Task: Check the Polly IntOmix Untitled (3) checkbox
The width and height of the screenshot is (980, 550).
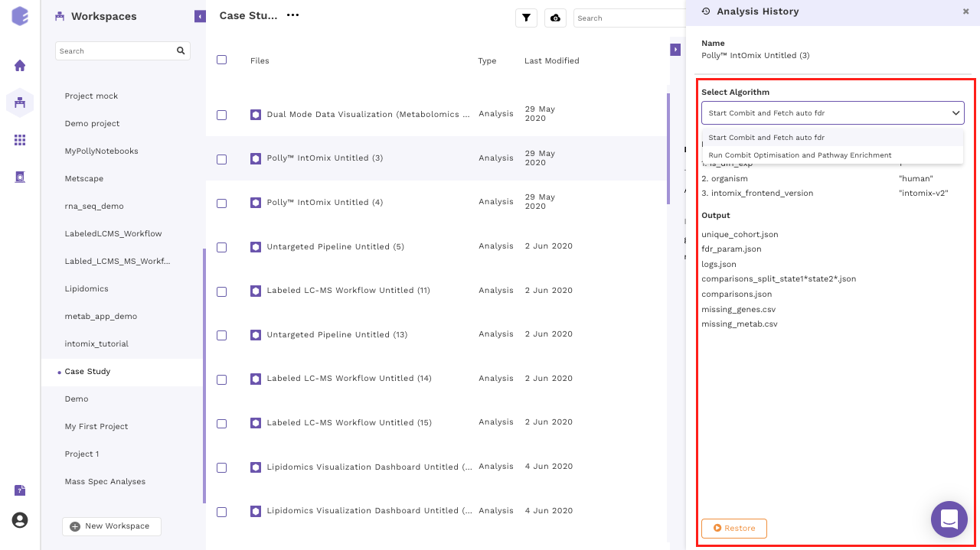Action: coord(221,159)
